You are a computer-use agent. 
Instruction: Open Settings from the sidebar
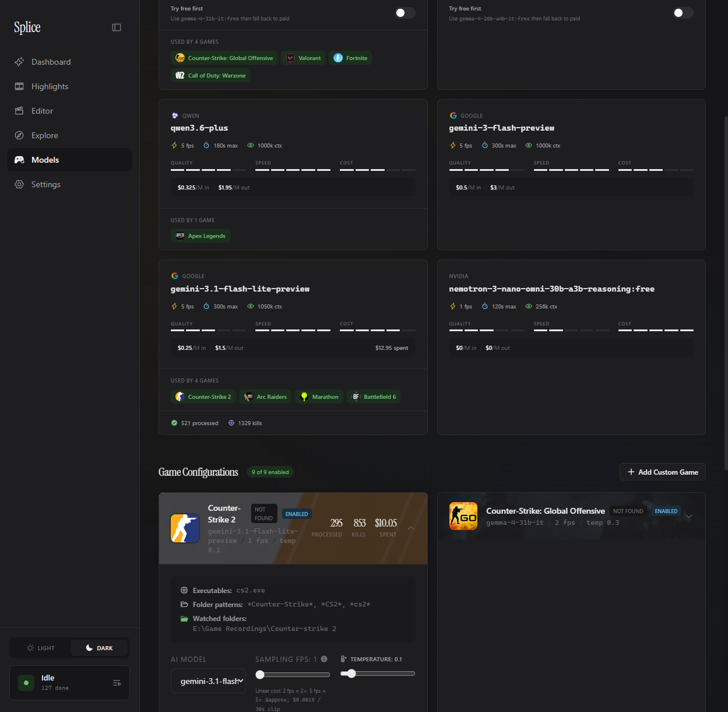69,184
